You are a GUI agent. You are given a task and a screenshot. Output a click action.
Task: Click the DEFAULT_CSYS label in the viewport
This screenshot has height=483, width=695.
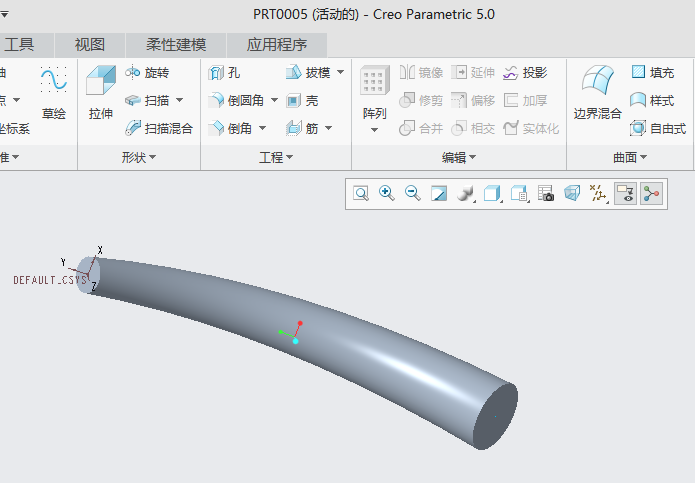50,281
